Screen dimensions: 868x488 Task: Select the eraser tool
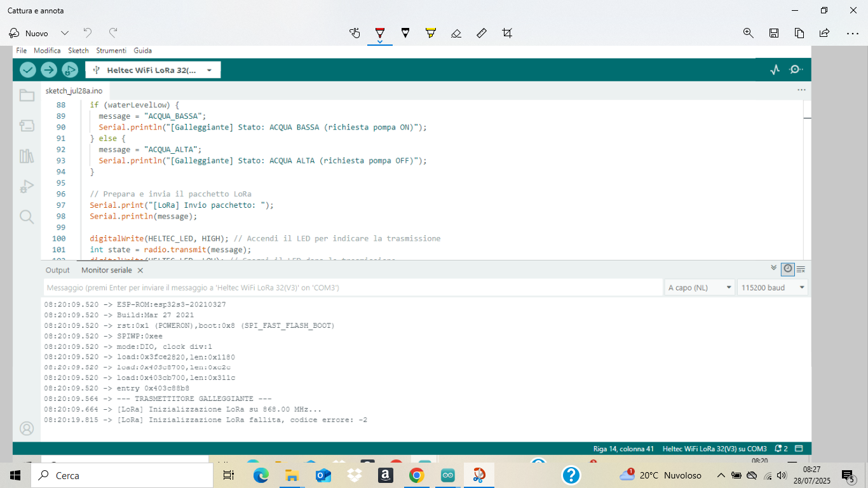tap(456, 33)
